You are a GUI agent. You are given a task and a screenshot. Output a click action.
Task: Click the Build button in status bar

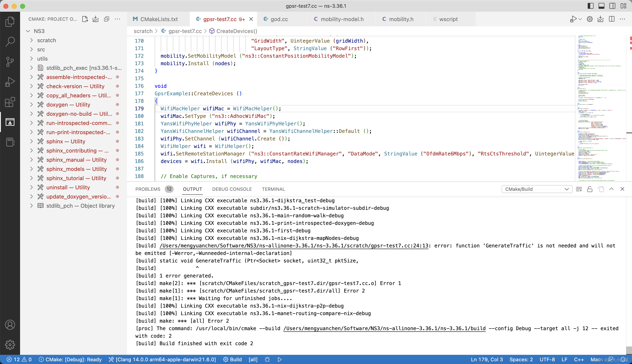pyautogui.click(x=232, y=359)
